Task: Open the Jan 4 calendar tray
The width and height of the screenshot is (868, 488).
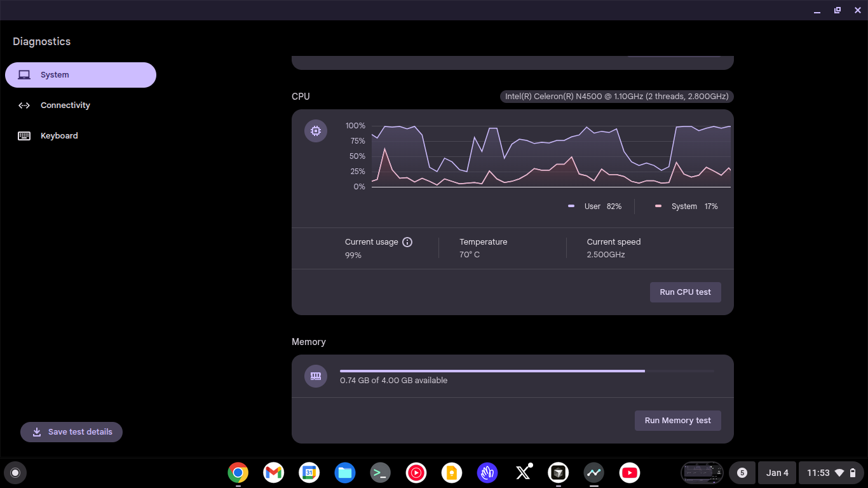Action: pos(777,473)
